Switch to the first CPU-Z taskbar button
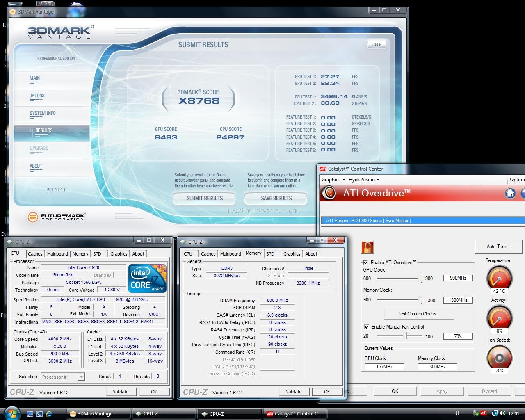 pos(164,414)
